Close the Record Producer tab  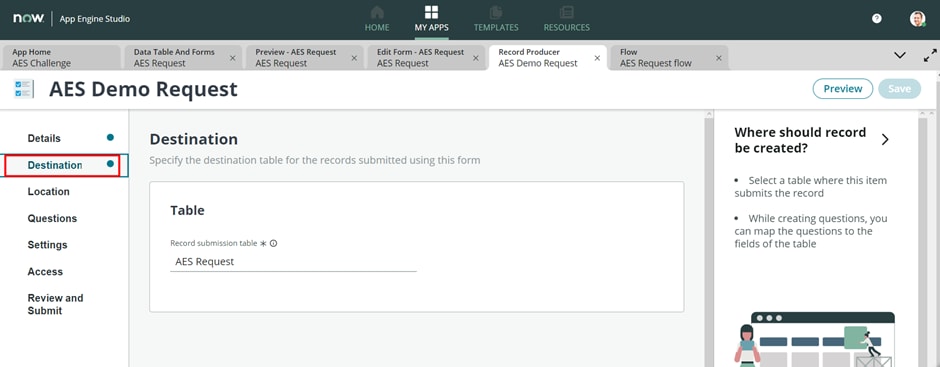click(597, 58)
